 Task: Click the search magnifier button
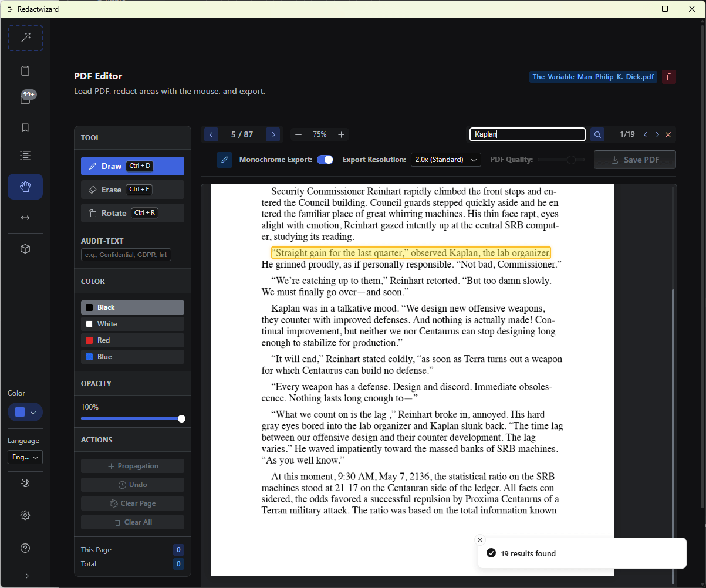click(597, 134)
